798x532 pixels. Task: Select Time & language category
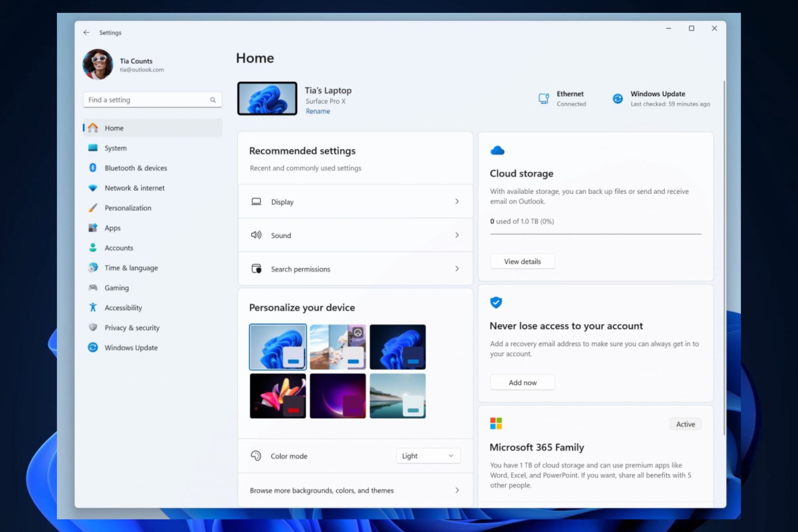131,268
